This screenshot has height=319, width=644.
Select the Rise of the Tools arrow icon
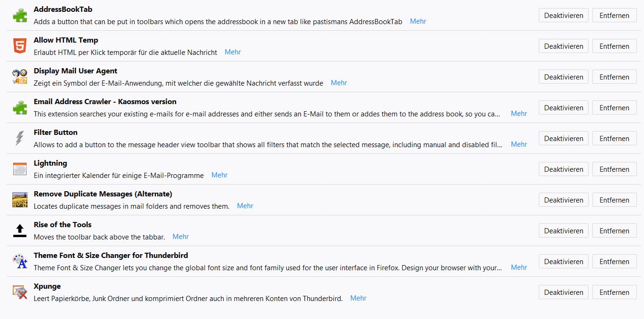(x=20, y=230)
